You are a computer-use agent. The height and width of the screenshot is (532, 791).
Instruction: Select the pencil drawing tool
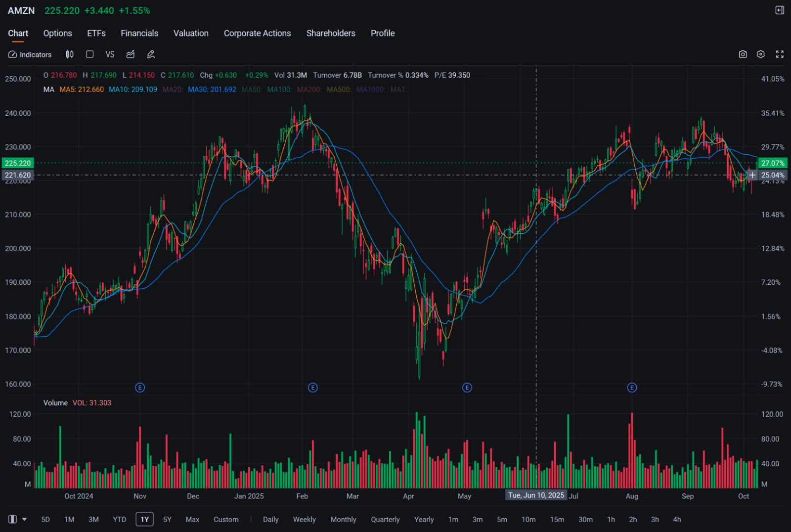151,54
